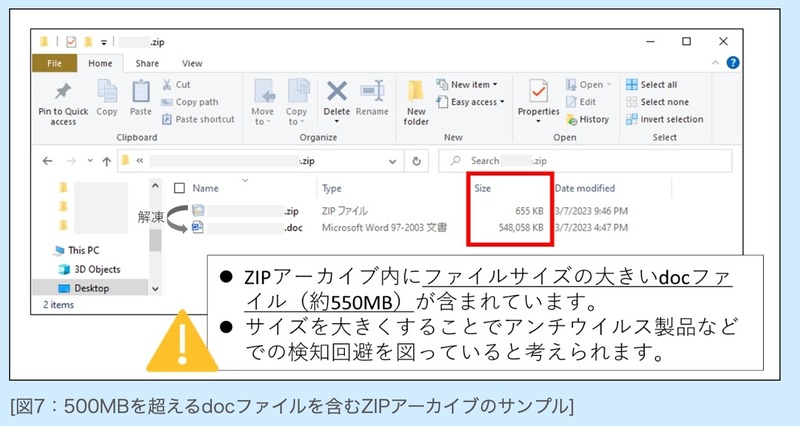Click Invert selection in Select group
Image resolution: width=800 pixels, height=426 pixels.
[664, 119]
